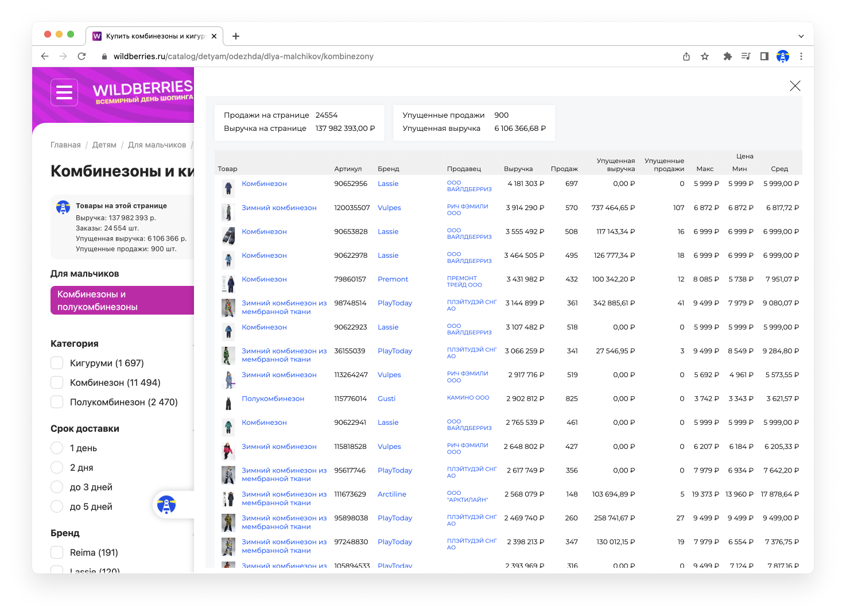Go to Главная breadcrumb
846x616 pixels.
(65, 145)
